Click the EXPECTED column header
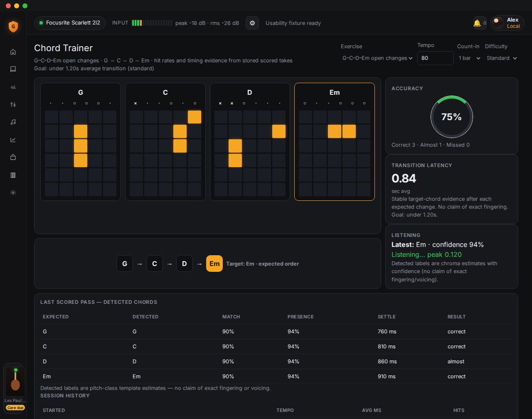This screenshot has height=419, width=532. (56, 317)
